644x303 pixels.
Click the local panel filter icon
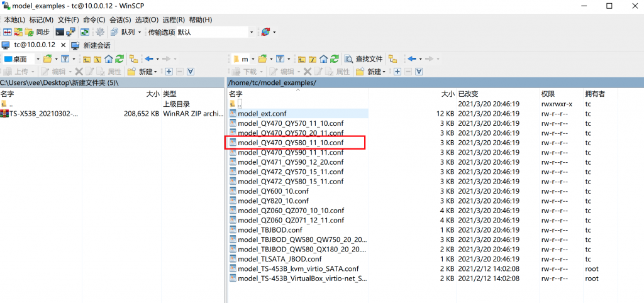65,59
